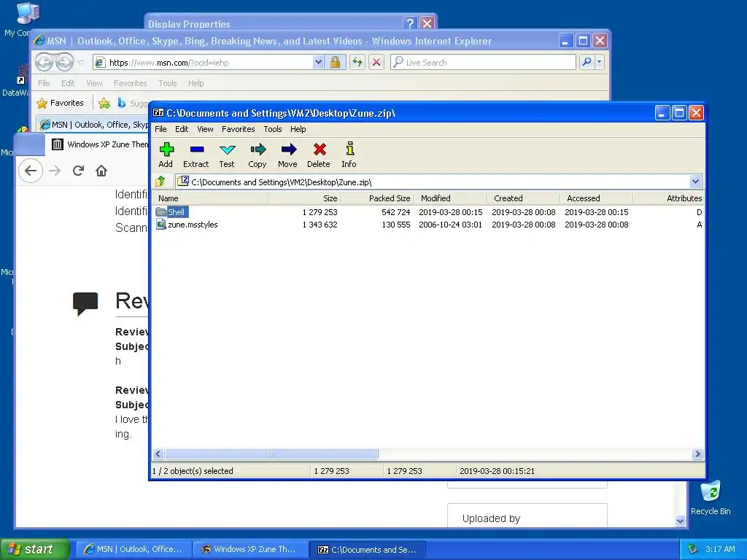Switch to 7-Zip taskbar button
The image size is (747, 560).
(368, 549)
